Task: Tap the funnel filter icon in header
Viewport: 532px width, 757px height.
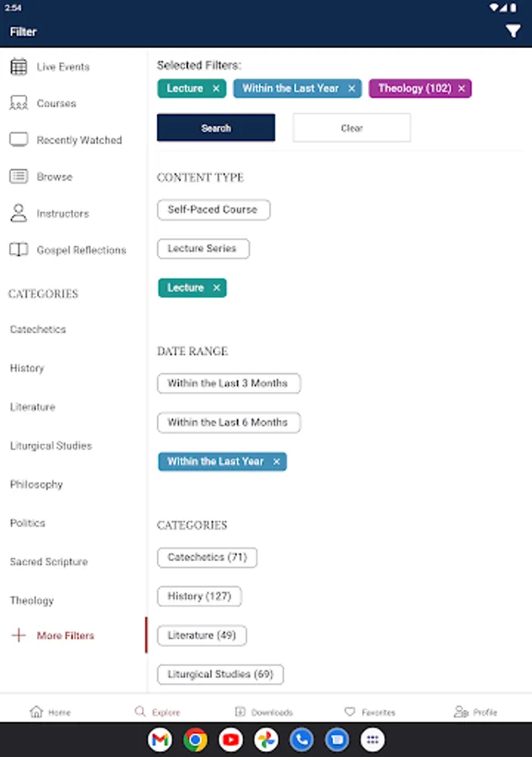Action: (513, 31)
